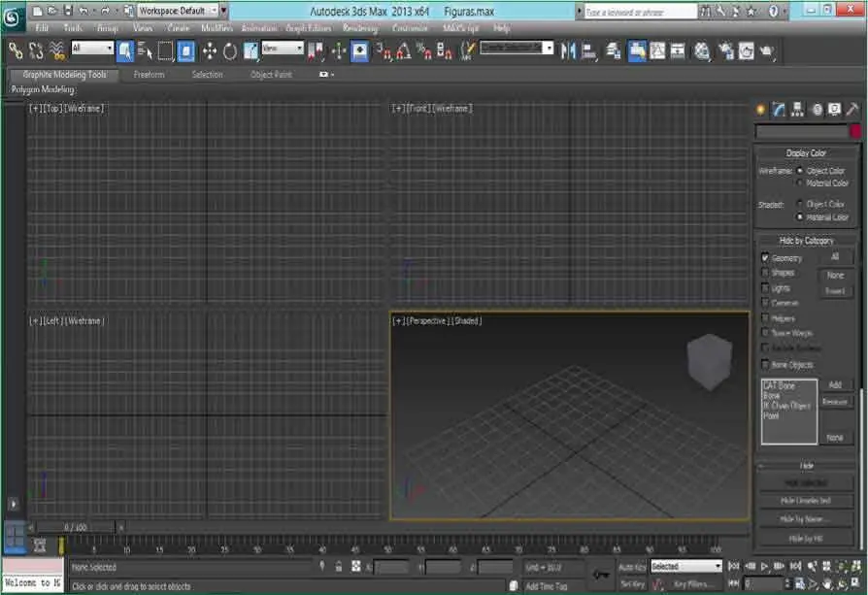Image resolution: width=868 pixels, height=595 pixels.
Task: Collapse the Display Color rollout
Action: coord(806,152)
